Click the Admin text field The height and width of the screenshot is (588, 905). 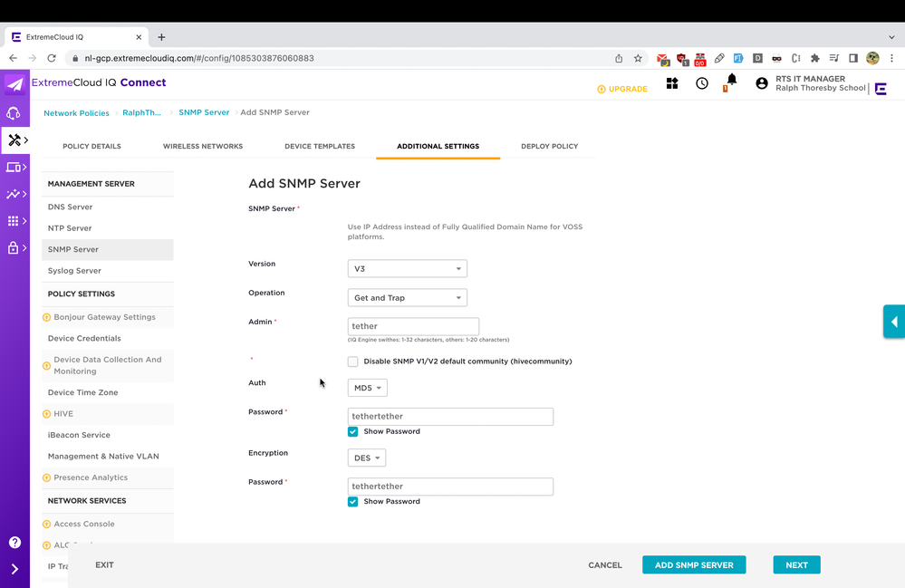click(x=413, y=326)
